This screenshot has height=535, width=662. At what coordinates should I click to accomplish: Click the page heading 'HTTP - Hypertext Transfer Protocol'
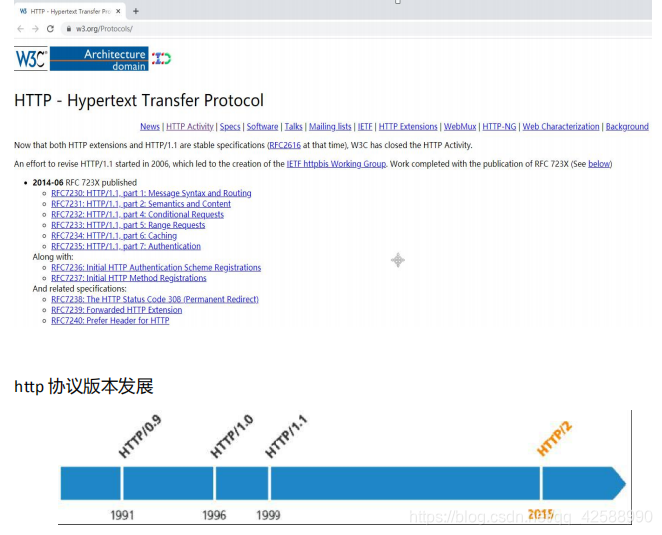[x=139, y=101]
